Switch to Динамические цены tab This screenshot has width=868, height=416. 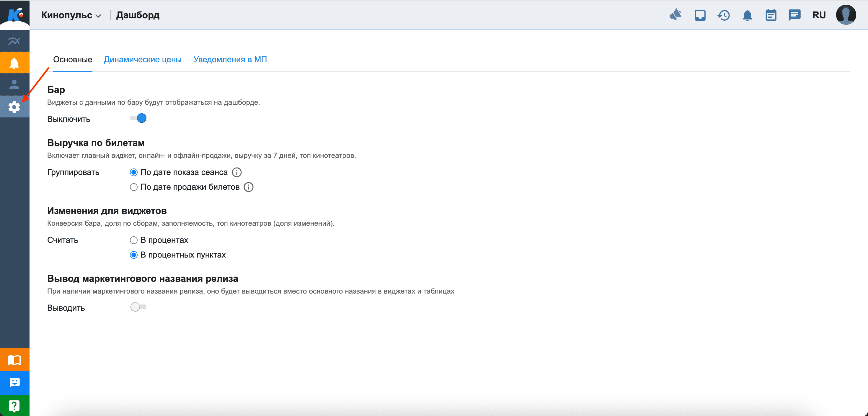click(143, 60)
